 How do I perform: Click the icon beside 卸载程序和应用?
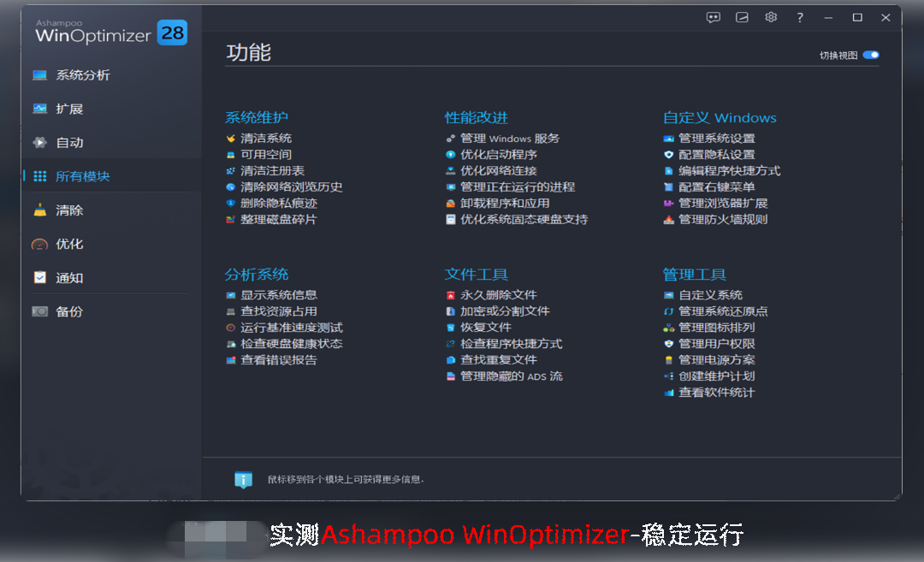pos(450,204)
